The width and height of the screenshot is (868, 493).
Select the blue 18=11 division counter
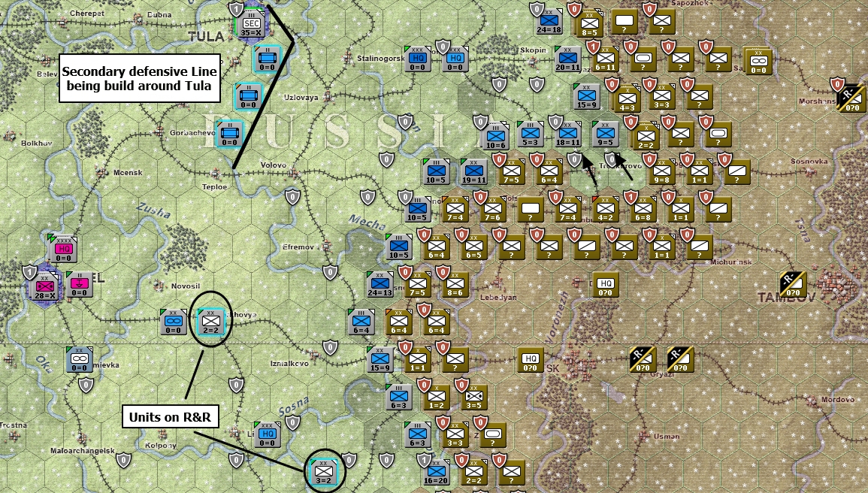[568, 135]
